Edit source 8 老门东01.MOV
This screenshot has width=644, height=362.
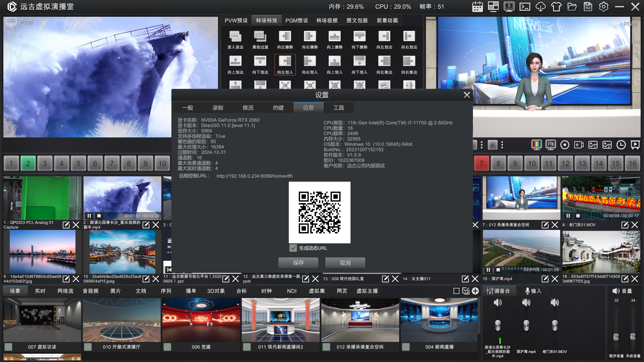(625, 225)
